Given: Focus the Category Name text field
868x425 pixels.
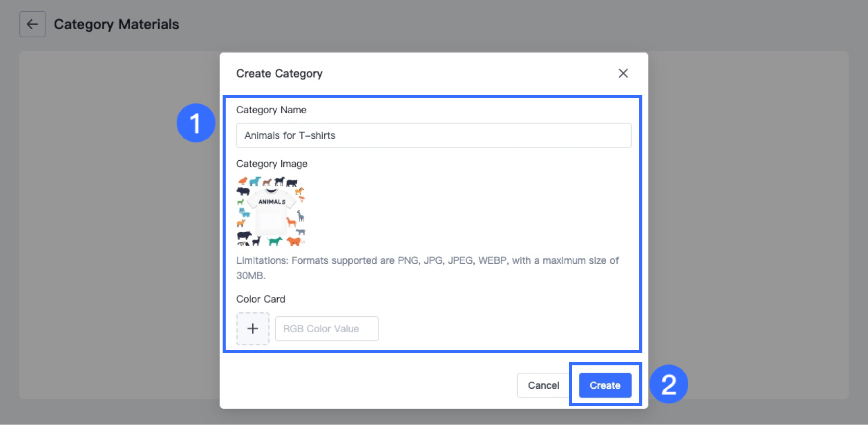Looking at the screenshot, I should pyautogui.click(x=433, y=135).
